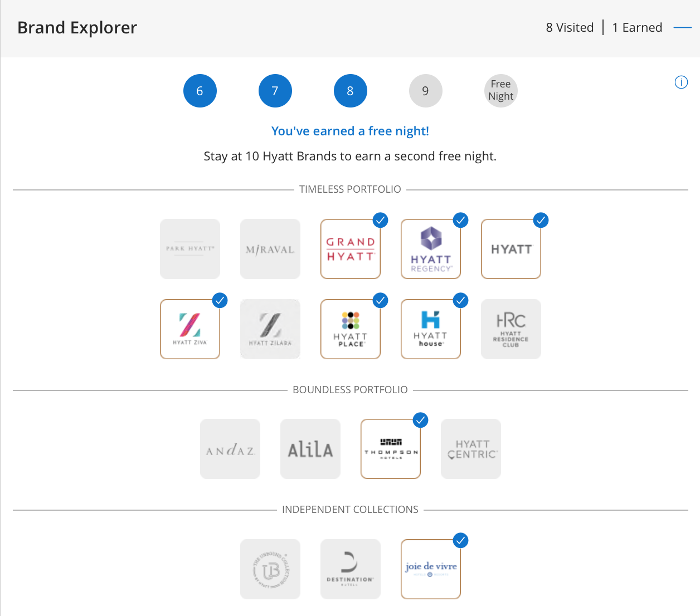Select the Andaz brand logo
Screen dimensions: 700x616
[230, 449]
